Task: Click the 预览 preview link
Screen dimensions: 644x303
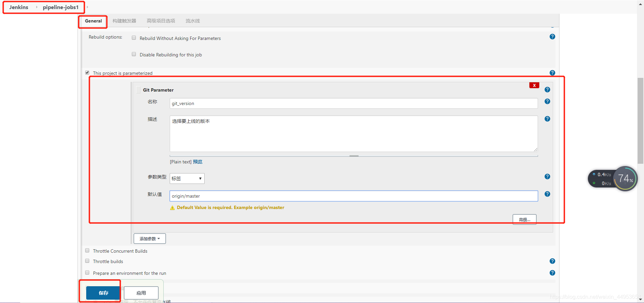Action: tap(198, 162)
